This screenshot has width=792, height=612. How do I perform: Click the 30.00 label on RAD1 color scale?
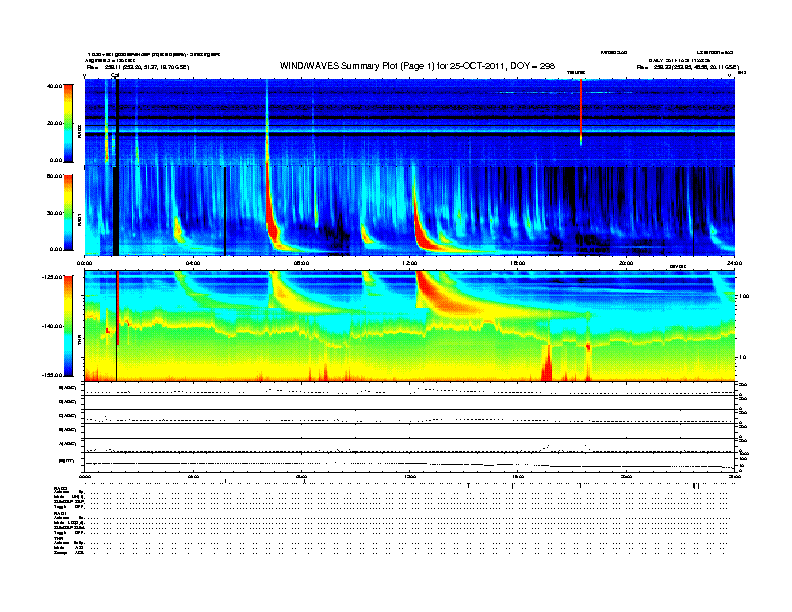(54, 213)
